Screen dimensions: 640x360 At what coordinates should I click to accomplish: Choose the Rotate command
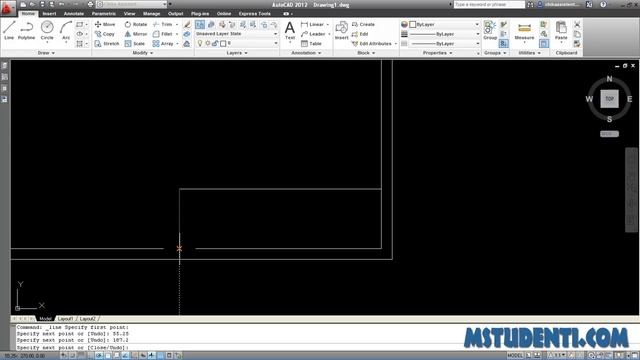click(136, 24)
